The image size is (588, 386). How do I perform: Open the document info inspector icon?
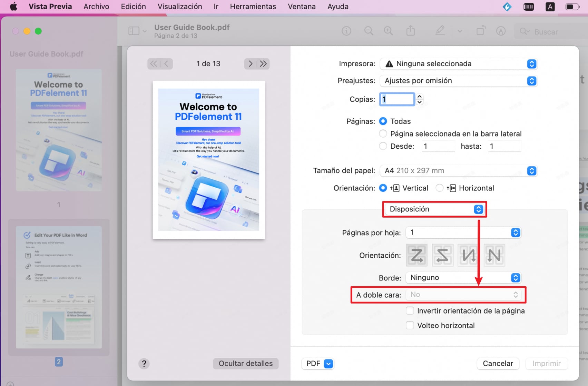[x=346, y=31]
